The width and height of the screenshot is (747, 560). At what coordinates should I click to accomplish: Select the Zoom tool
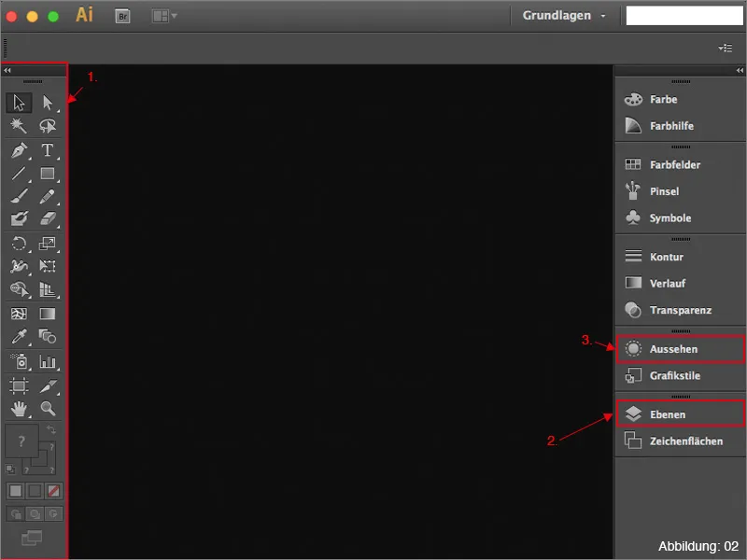coord(49,409)
